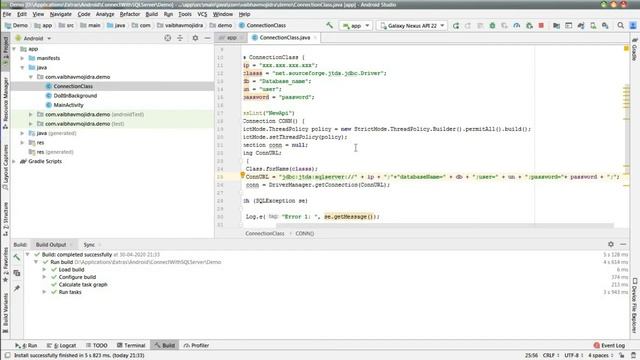Select the Build Output tab
Image resolution: width=640 pixels, height=360 pixels.
click(x=51, y=244)
